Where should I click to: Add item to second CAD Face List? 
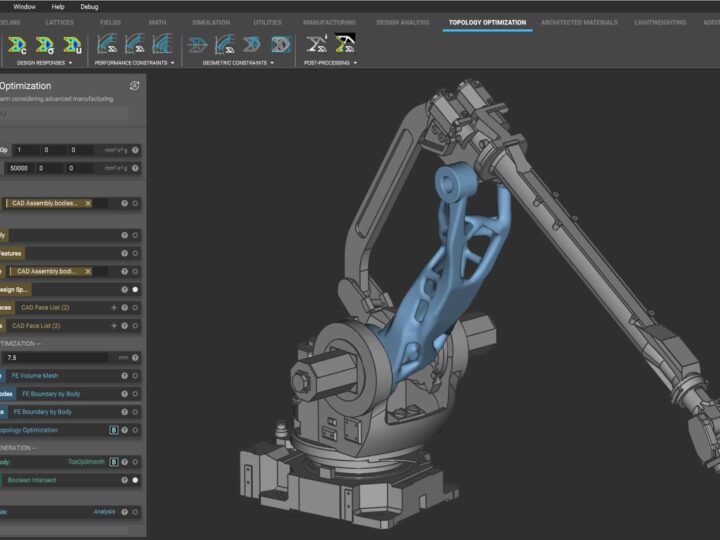coord(114,326)
